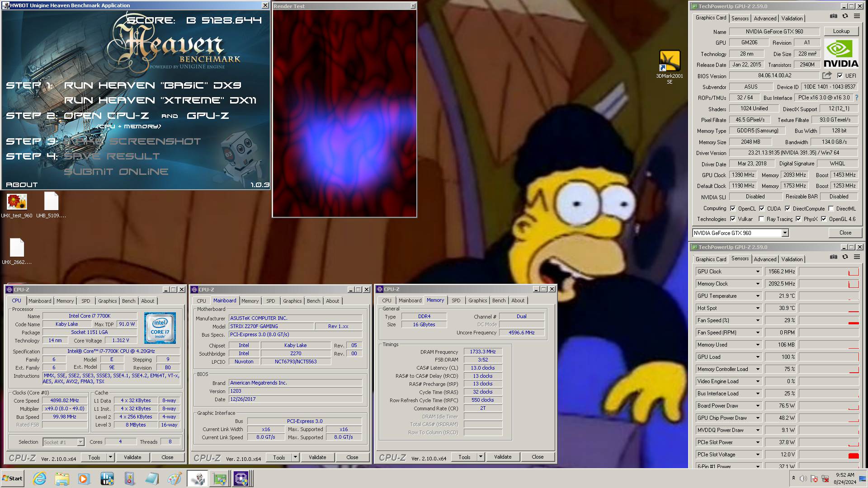
Task: Toggle the DirectML checkbox
Action: (x=831, y=209)
